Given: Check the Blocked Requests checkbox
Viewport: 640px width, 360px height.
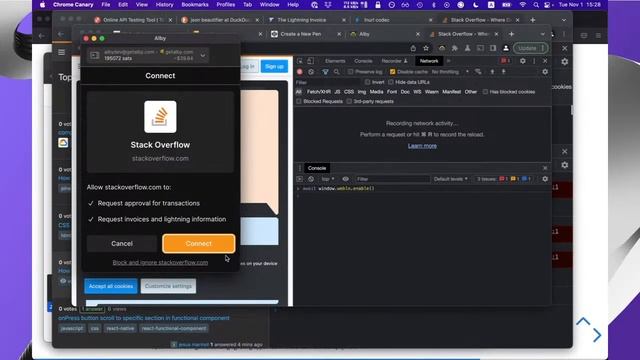Looking at the screenshot, I should pyautogui.click(x=299, y=101).
